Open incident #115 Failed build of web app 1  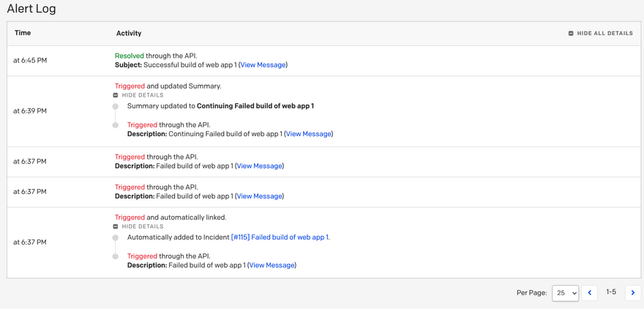[x=280, y=237]
